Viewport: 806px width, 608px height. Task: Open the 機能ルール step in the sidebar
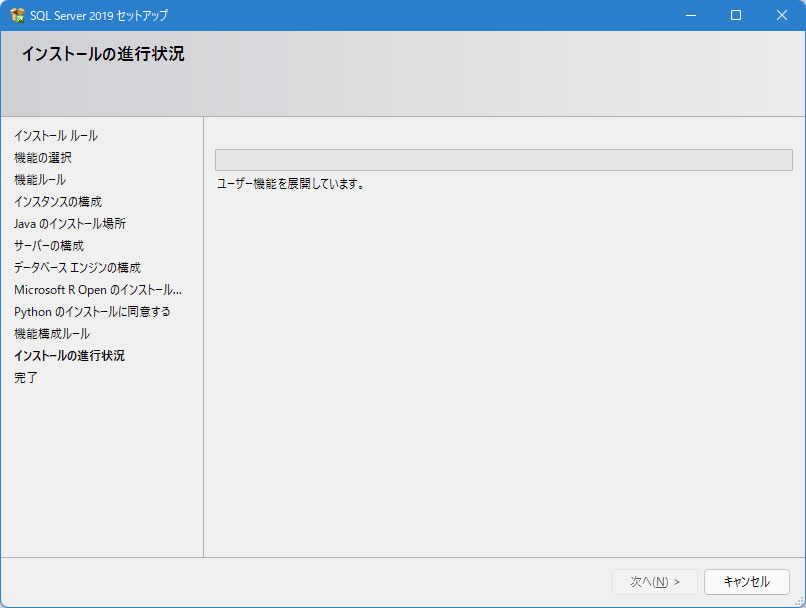pos(40,180)
